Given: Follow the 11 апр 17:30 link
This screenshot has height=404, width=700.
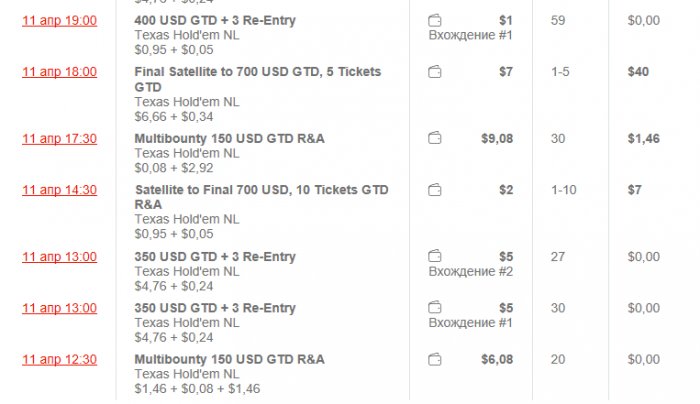Looking at the screenshot, I should pos(59,139).
